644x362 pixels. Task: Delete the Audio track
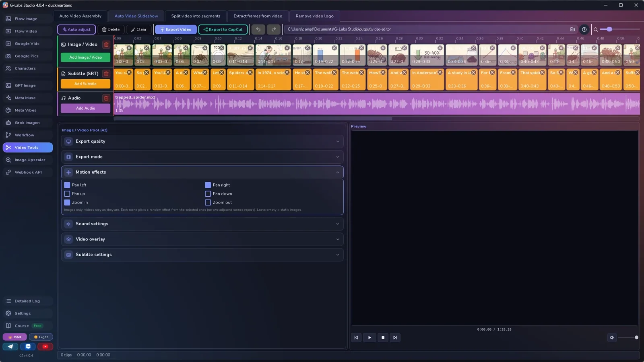106,98
